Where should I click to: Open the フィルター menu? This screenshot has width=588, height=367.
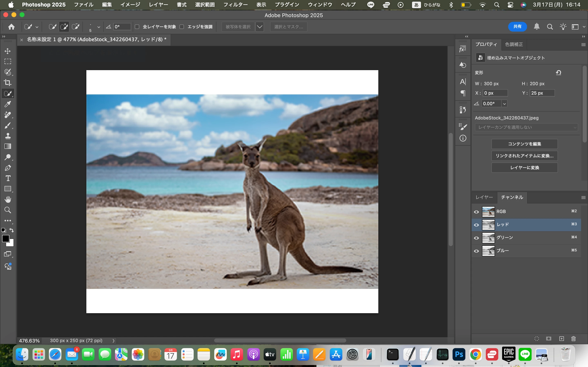(235, 5)
